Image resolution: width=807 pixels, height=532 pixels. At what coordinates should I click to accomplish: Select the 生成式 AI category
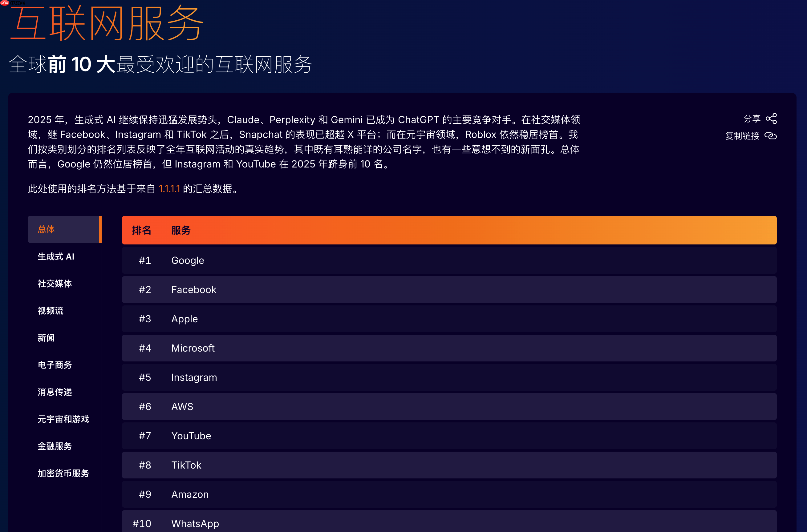click(x=56, y=257)
